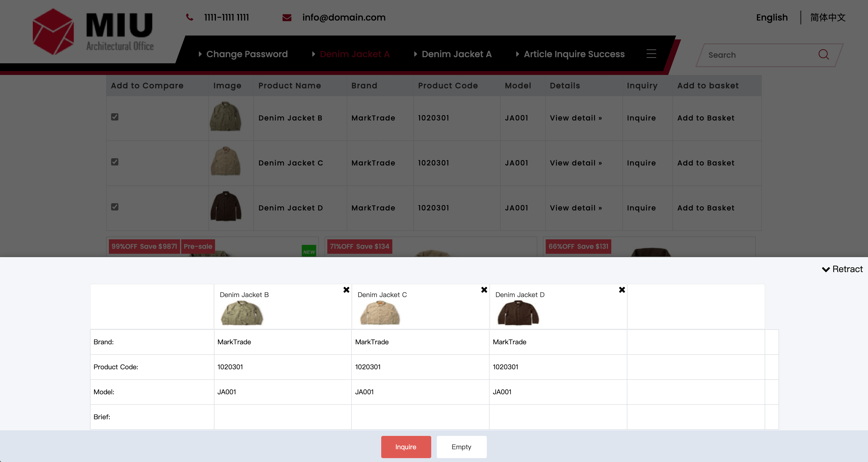Uncheck compare box for Denim Jacket C
This screenshot has height=462, width=868.
[x=114, y=162]
